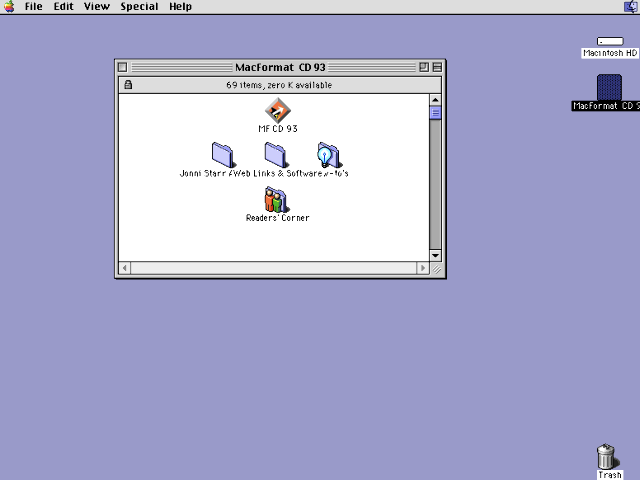
Task: Click the window zoom box
Action: pos(424,67)
